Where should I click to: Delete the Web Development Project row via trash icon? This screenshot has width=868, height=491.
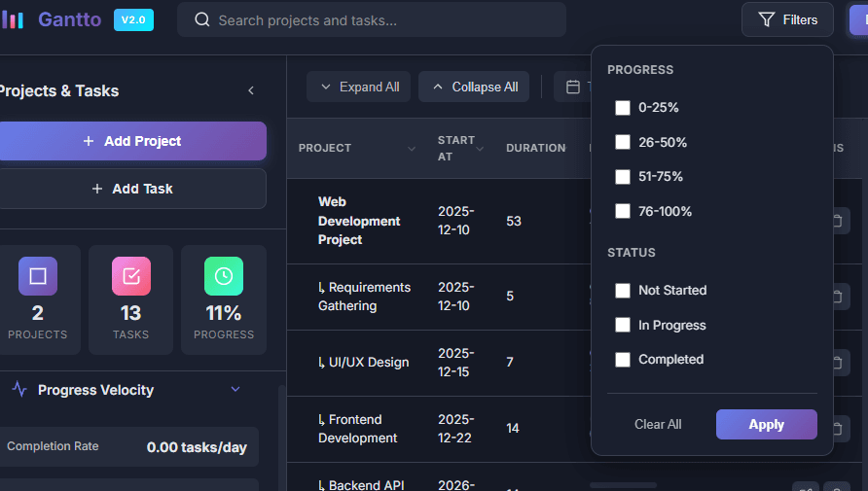pyautogui.click(x=836, y=222)
